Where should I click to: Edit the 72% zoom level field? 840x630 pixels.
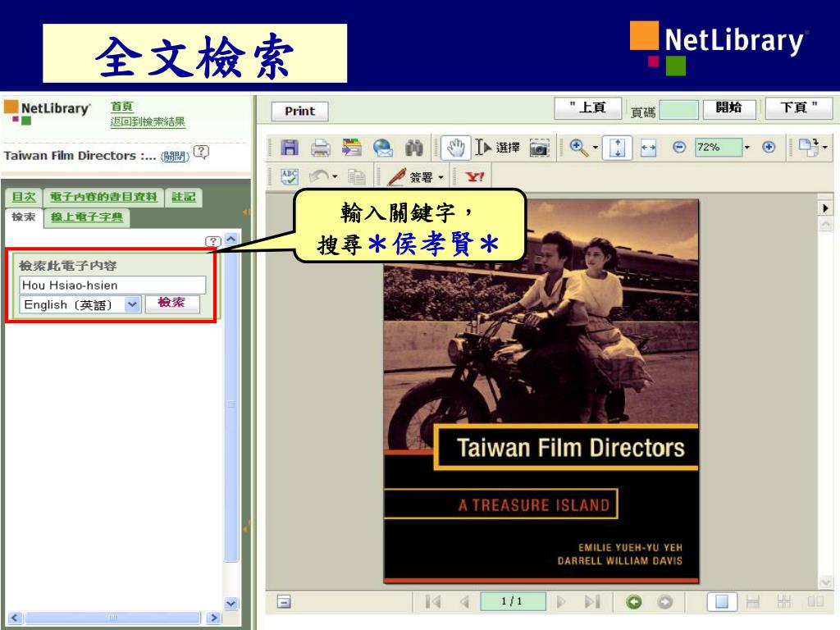click(718, 147)
